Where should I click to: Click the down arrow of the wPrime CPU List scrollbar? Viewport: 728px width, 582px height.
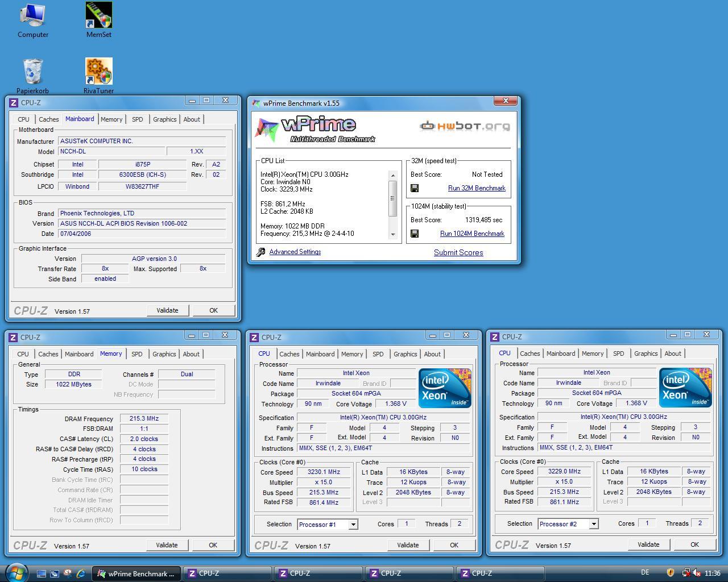click(x=392, y=234)
